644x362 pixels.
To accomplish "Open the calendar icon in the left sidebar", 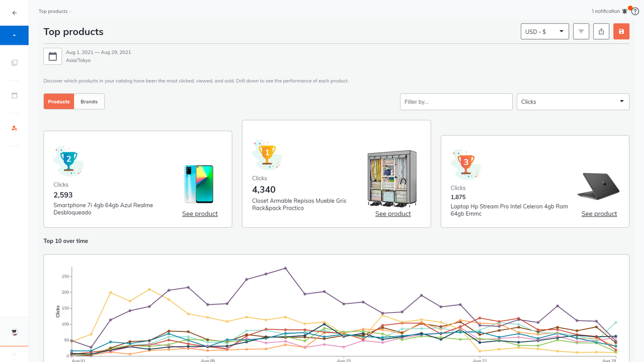I will coord(14,95).
